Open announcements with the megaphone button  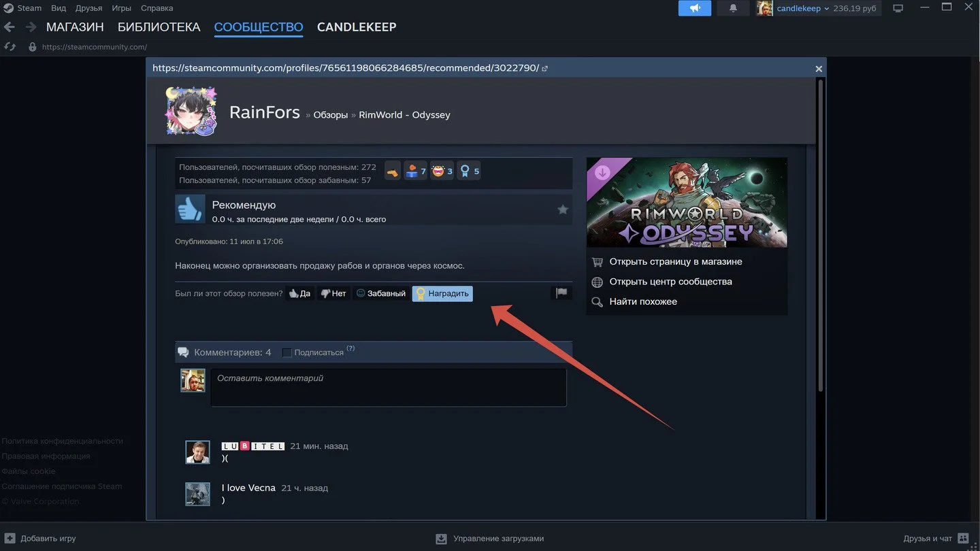(695, 8)
